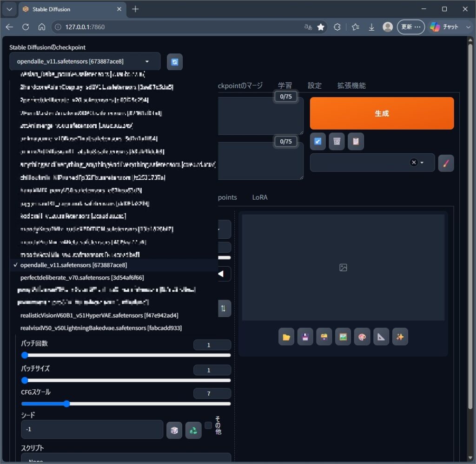Viewport: 476px width, 464px height.
Task: Click the browser home icon
Action: click(42, 27)
